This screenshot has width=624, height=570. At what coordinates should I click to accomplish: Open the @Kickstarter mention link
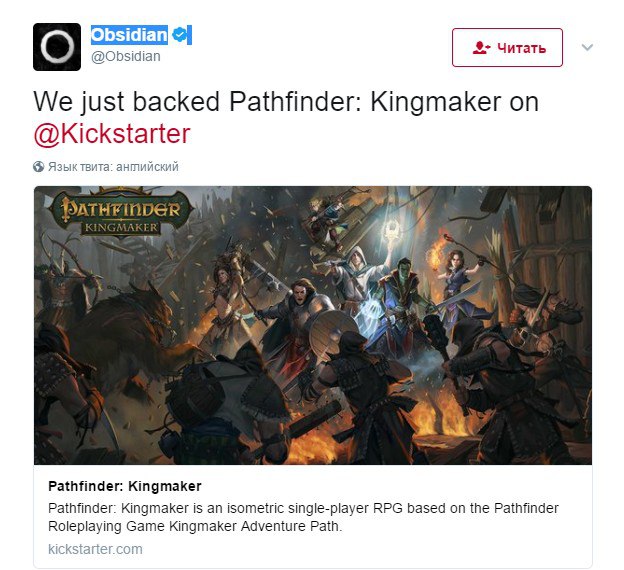coord(112,134)
